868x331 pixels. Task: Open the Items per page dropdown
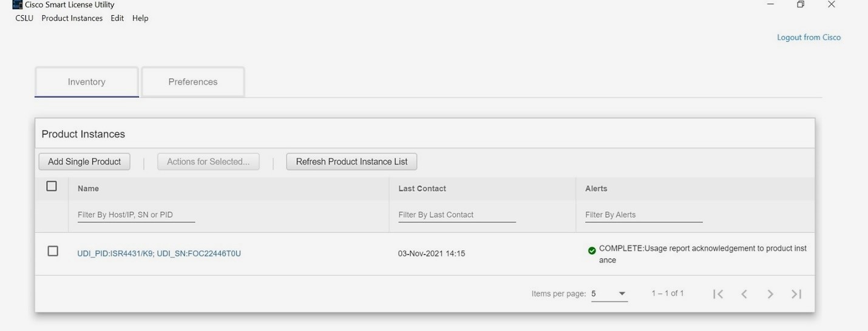click(609, 294)
